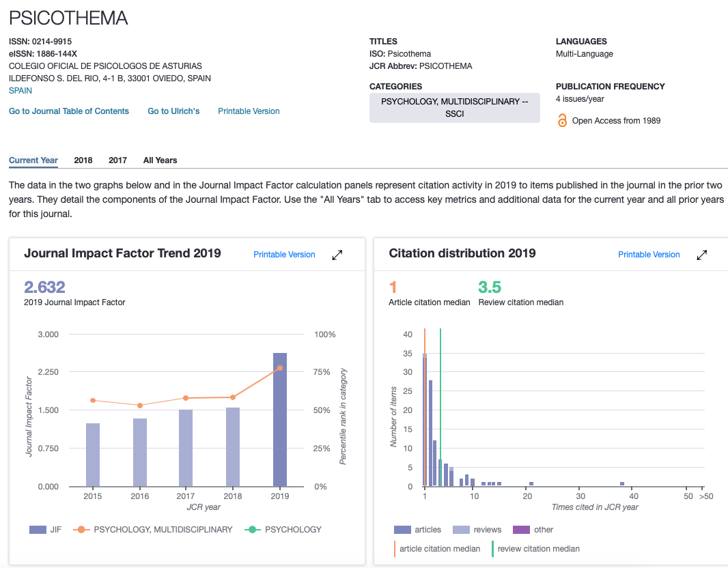
Task: Open Go to Journal Table of Contents
Action: [69, 111]
